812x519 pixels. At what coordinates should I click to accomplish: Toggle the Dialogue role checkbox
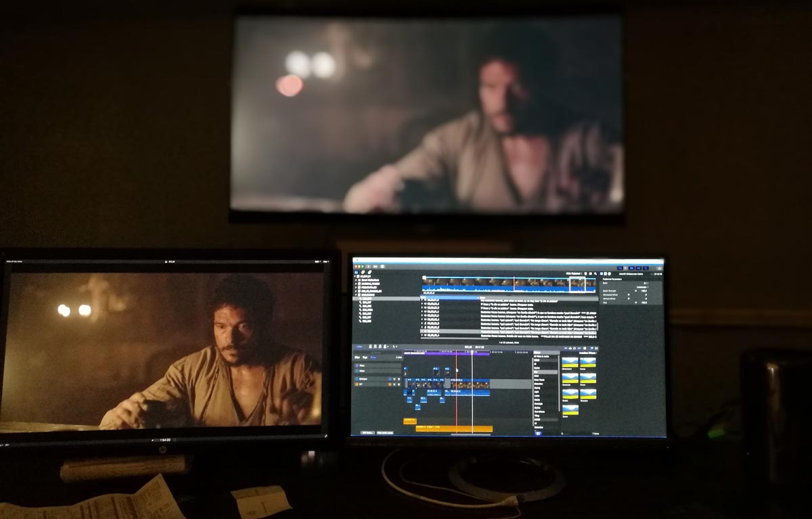tap(357, 379)
